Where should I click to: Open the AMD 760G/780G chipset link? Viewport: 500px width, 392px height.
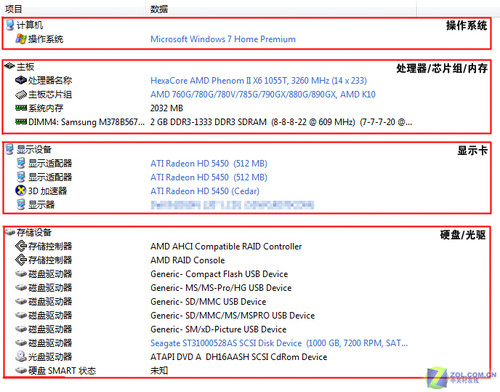click(263, 95)
